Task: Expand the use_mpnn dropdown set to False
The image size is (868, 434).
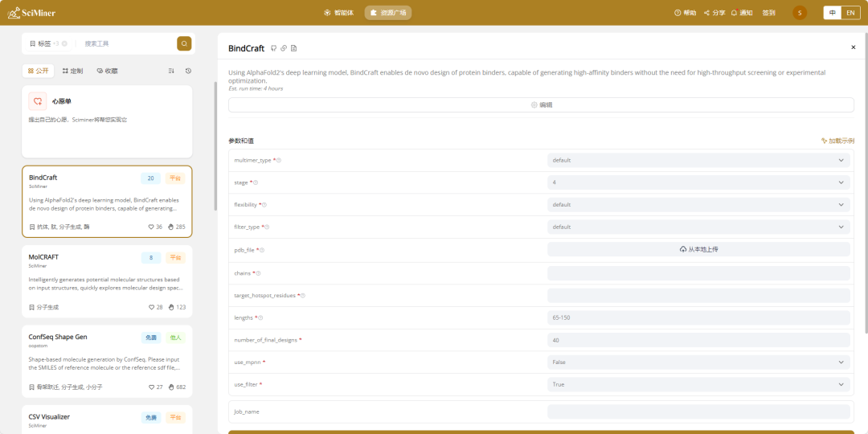Action: pyautogui.click(x=698, y=362)
